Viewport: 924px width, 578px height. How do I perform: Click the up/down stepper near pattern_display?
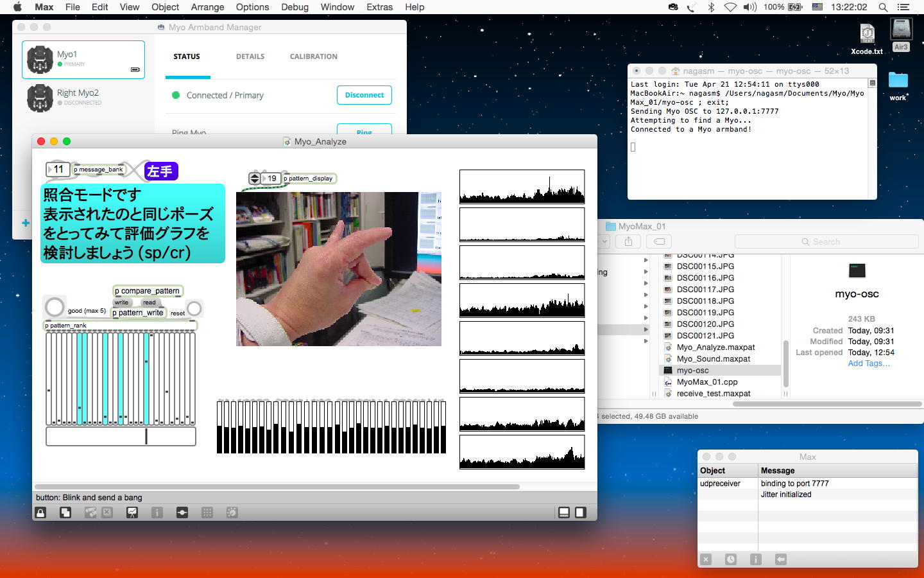click(255, 179)
